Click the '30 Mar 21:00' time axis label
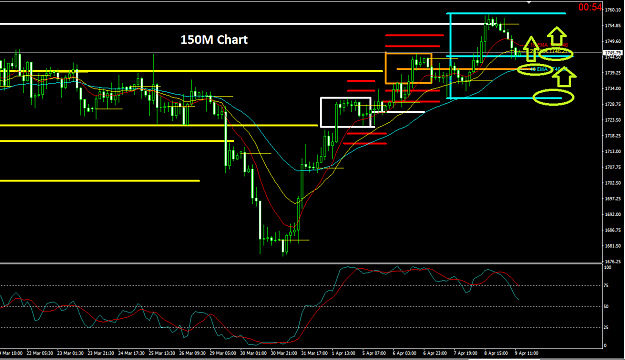 point(284,353)
